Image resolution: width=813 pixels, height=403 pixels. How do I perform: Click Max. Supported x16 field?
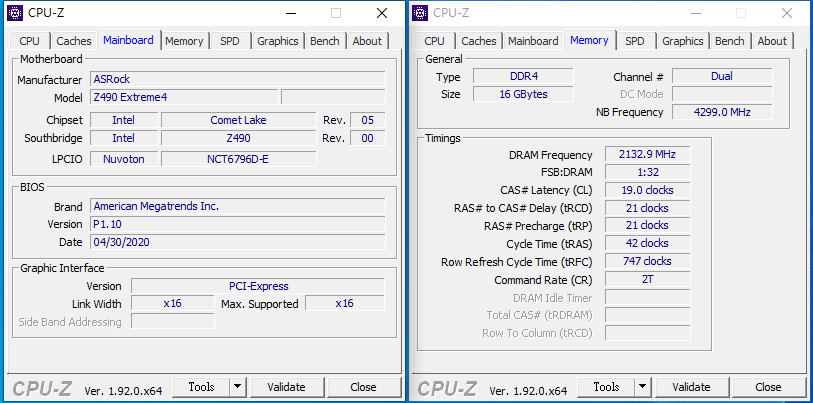click(x=345, y=303)
